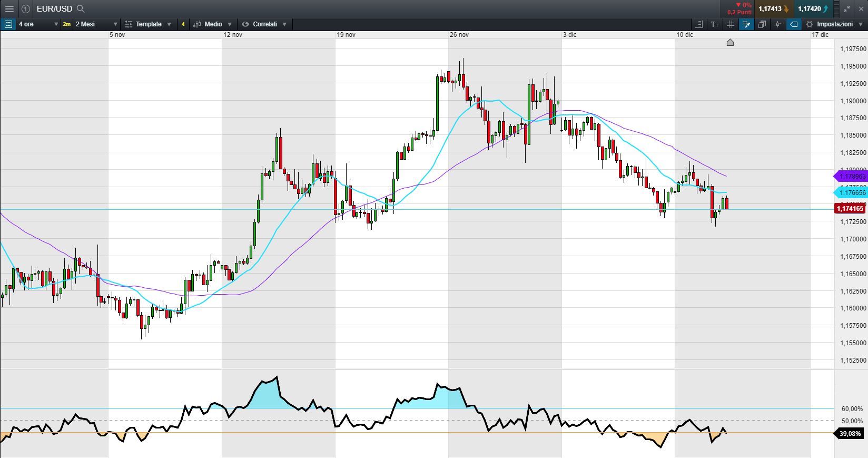Click the cyan 1,176656 moving average label
Image resolution: width=868 pixels, height=458 pixels.
(x=850, y=193)
